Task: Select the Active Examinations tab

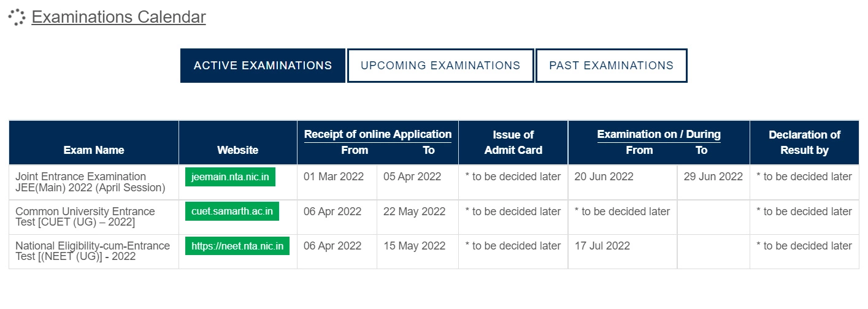Action: [x=263, y=66]
